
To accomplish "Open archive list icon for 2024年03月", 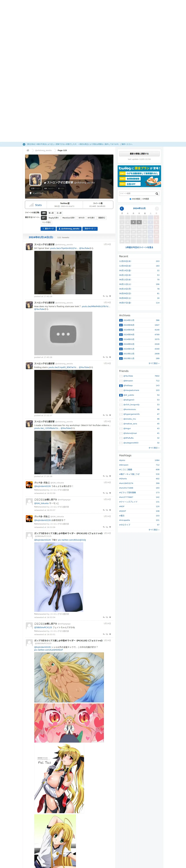I will point(121,339).
